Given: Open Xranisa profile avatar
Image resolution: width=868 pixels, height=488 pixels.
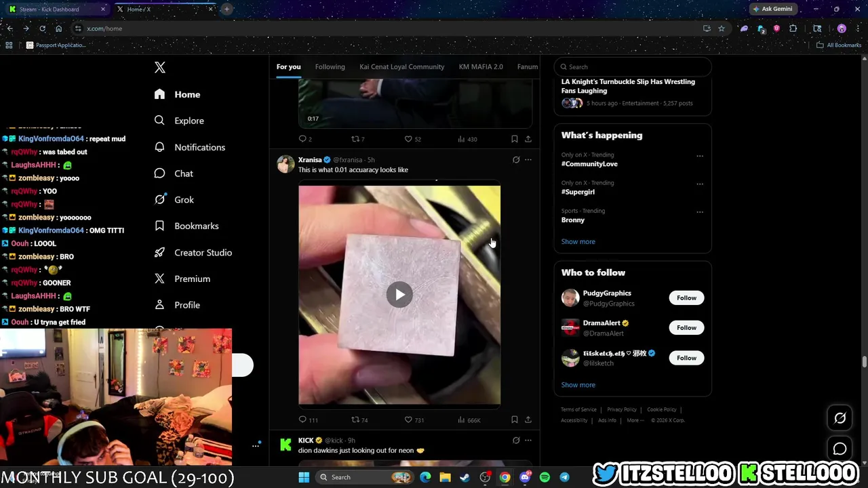Looking at the screenshot, I should 285,164.
